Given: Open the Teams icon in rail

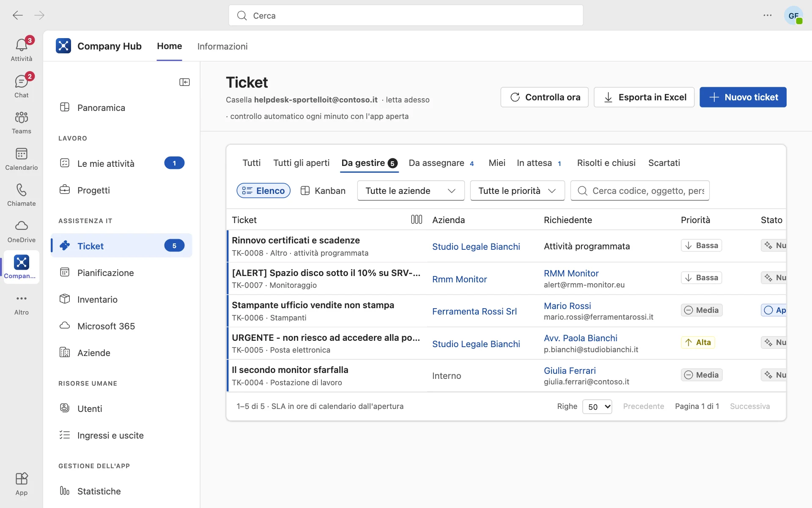Looking at the screenshot, I should pyautogui.click(x=22, y=122).
